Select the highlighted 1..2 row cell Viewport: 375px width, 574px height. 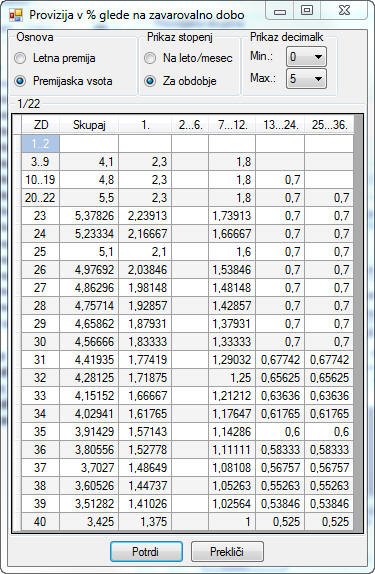41,144
